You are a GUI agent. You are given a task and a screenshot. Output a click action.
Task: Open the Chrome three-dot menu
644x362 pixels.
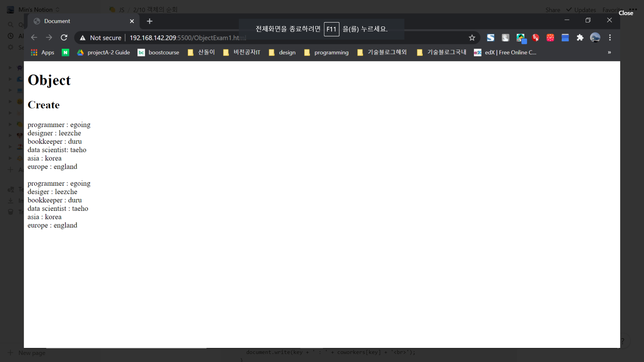610,38
